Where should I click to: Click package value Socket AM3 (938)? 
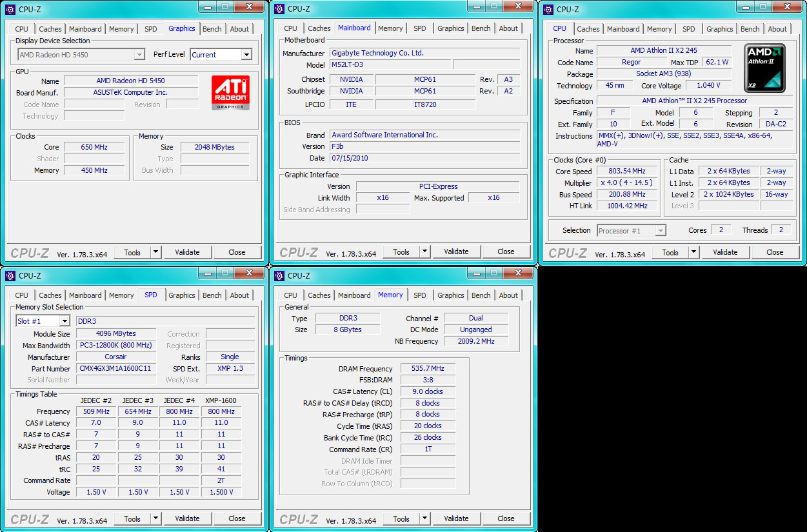(664, 74)
